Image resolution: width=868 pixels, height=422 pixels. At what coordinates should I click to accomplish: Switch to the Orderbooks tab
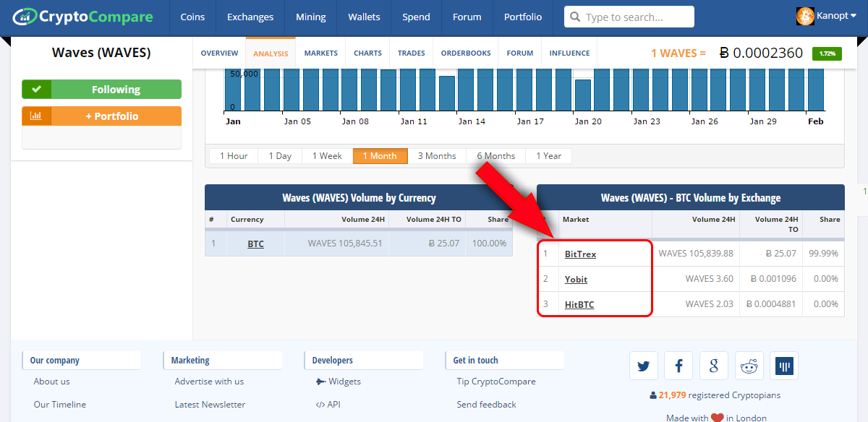click(466, 53)
